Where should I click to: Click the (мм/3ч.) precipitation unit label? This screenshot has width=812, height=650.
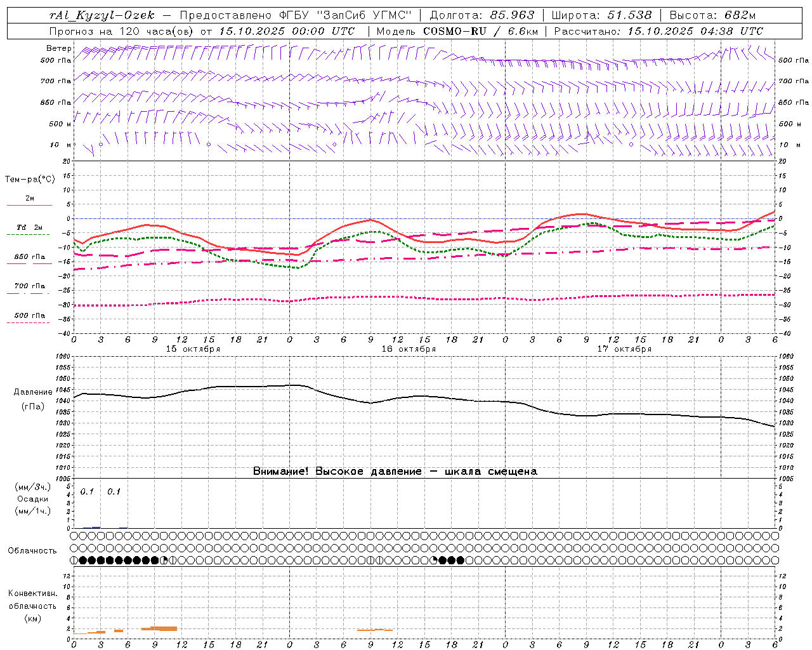32,487
